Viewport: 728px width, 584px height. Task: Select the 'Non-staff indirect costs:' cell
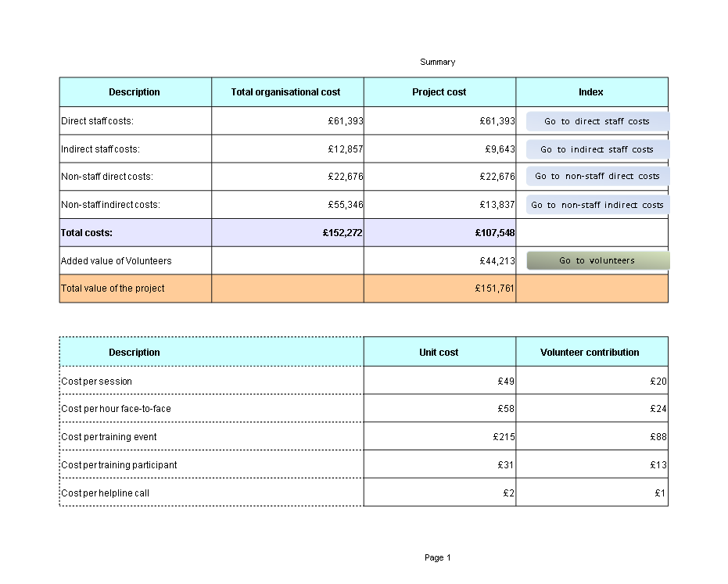tap(135, 205)
